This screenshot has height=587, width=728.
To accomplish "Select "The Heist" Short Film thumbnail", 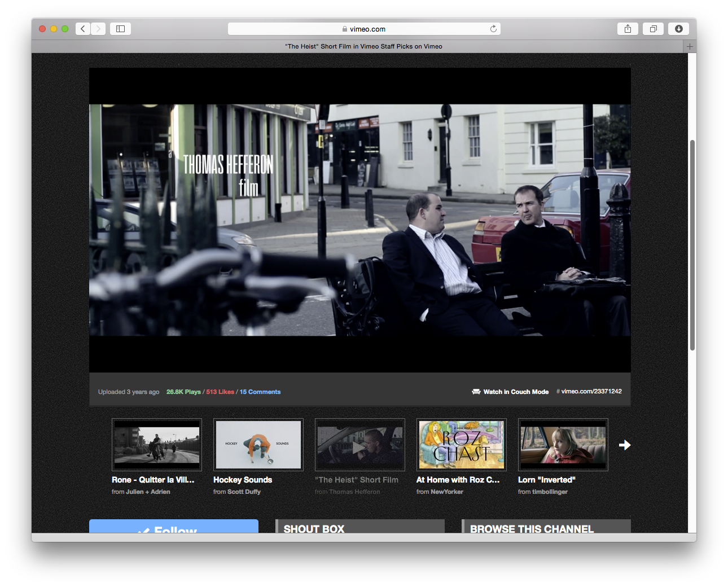I will tap(360, 445).
